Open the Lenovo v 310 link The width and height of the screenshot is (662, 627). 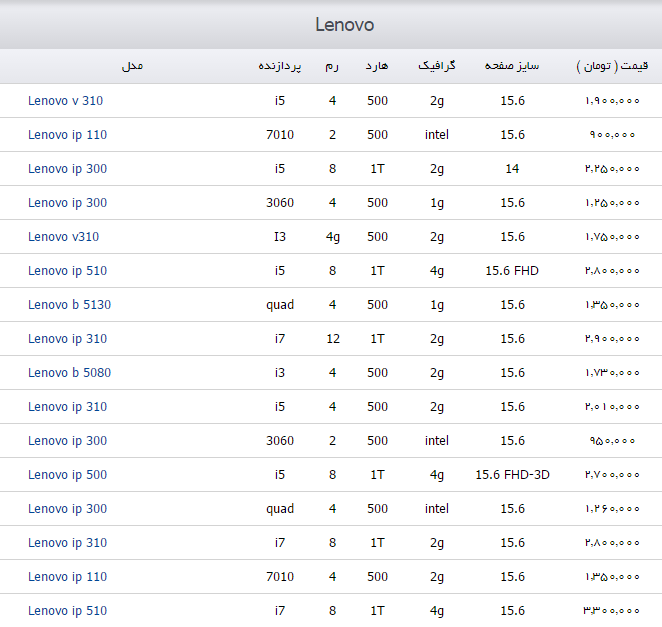(65, 100)
